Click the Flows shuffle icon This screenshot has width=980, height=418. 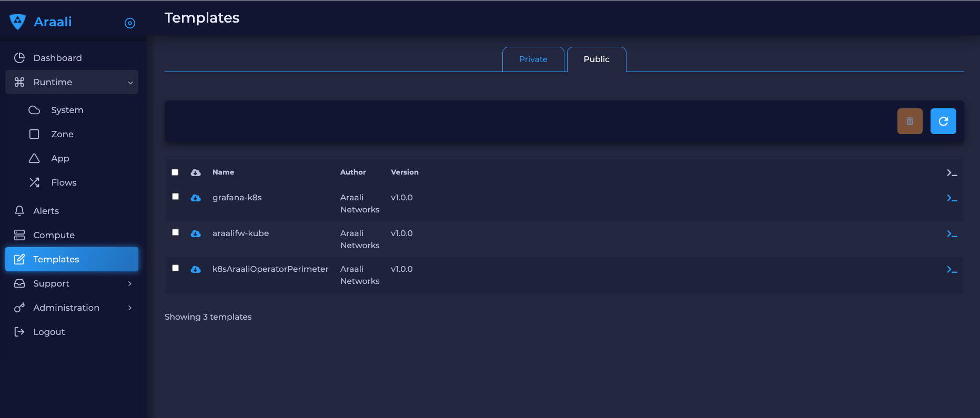34,182
